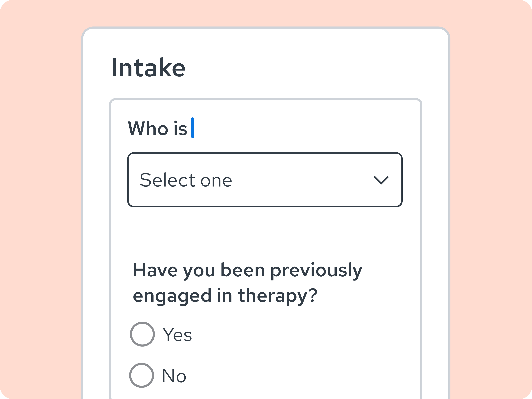532x399 pixels.
Task: Select the "Yes" radio button
Action: (x=142, y=334)
